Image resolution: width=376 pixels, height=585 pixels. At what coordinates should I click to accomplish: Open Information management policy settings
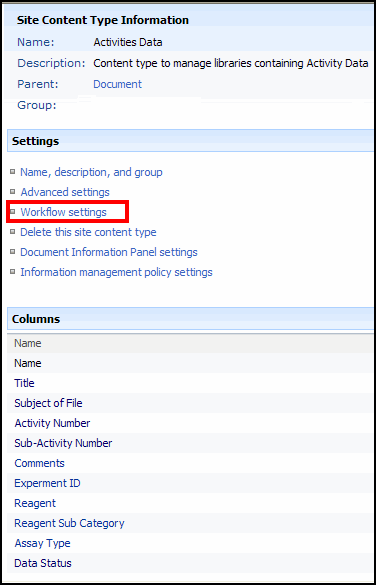[116, 272]
